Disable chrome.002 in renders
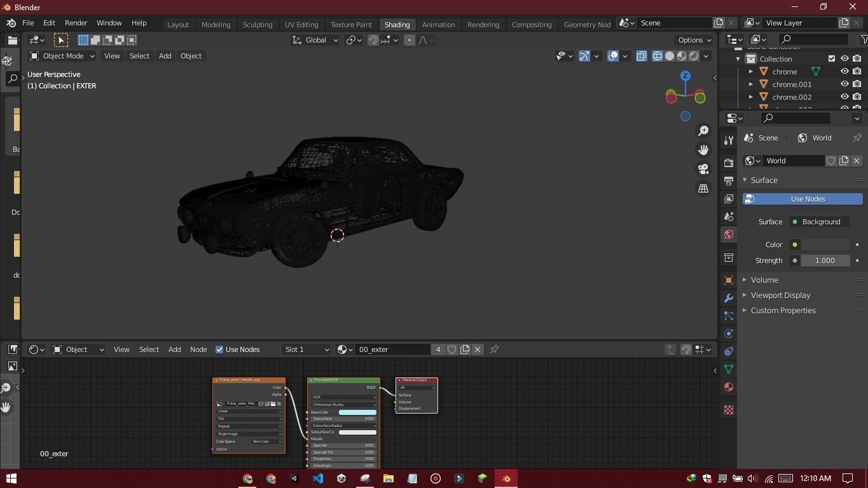Image resolution: width=868 pixels, height=488 pixels. pyautogui.click(x=857, y=97)
